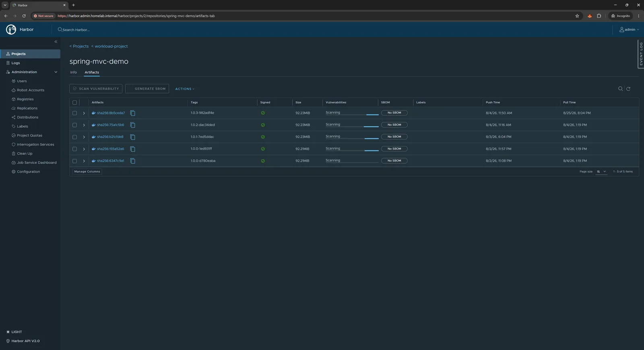Click scan progress bar for sha256:b21cfde8
The width and height of the screenshot is (644, 350).
tap(352, 139)
